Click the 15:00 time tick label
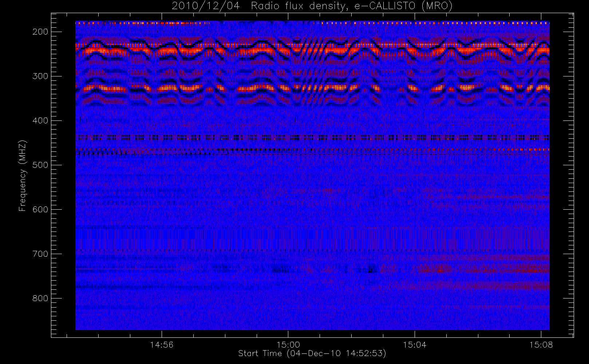Screen dimensions: 589x364 coord(288,345)
